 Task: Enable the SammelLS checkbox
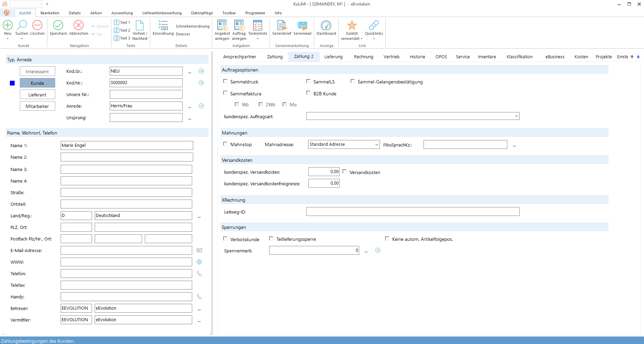[308, 81]
